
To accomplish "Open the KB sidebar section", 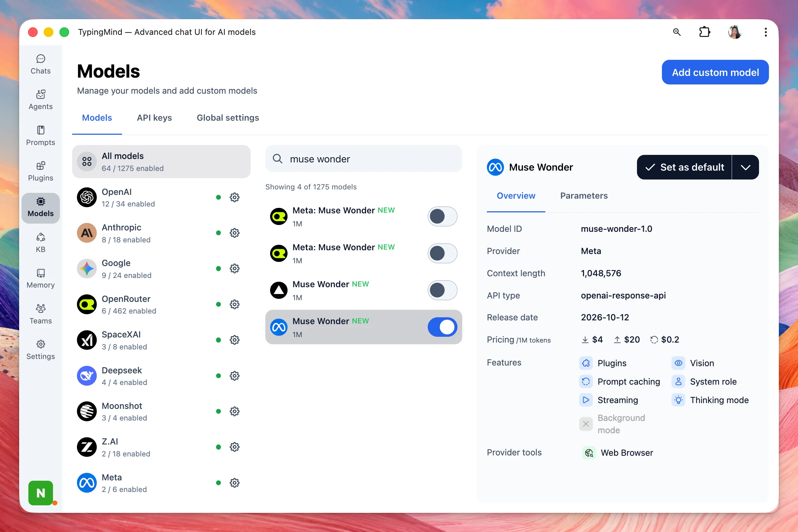I will coord(40,243).
